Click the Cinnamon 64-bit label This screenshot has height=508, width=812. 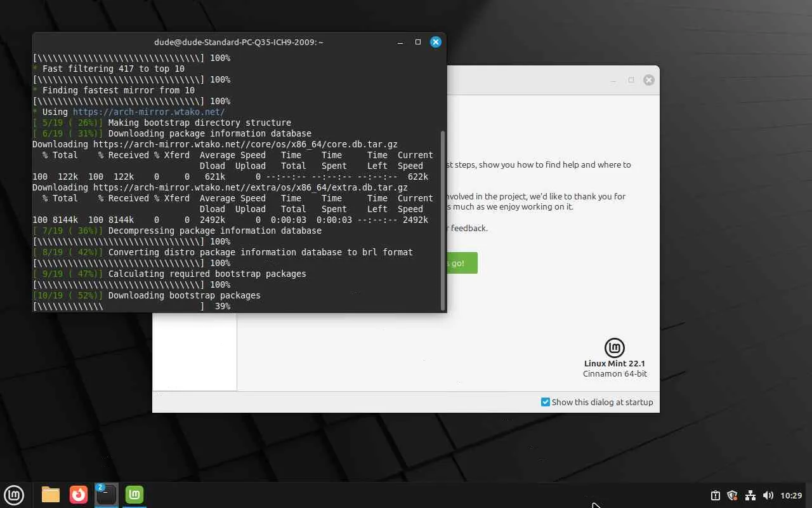tap(615, 374)
